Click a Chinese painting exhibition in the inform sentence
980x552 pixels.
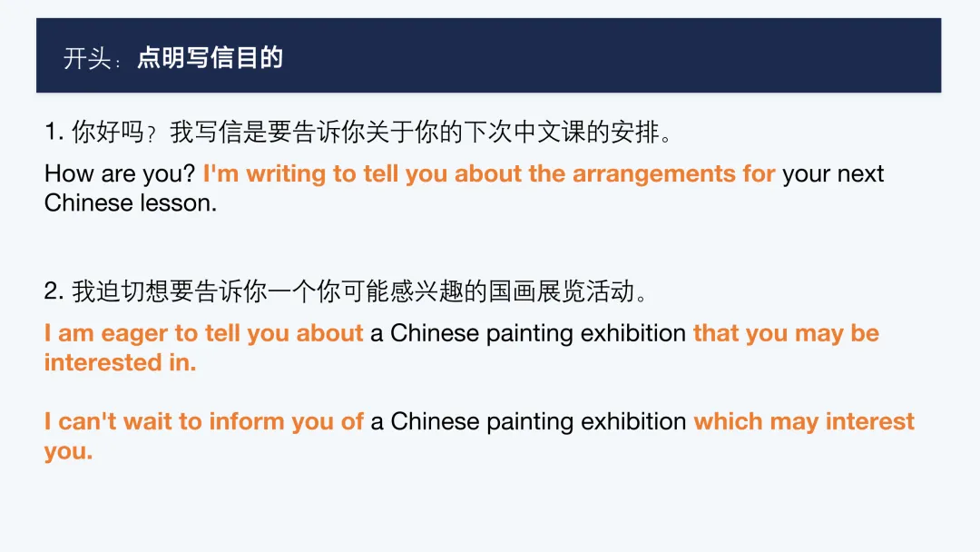529,421
